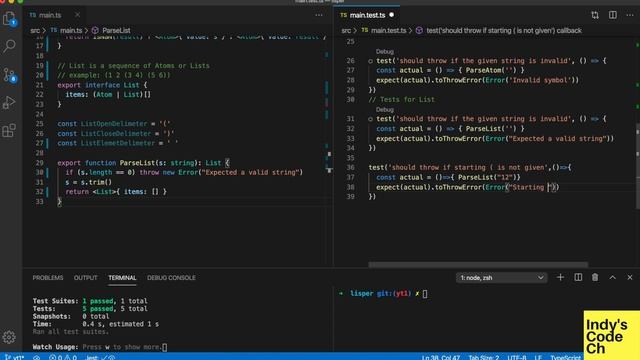This screenshot has height=360, width=640.
Task: Click 'src' breadcrumb in left editor
Action: pyautogui.click(x=35, y=31)
